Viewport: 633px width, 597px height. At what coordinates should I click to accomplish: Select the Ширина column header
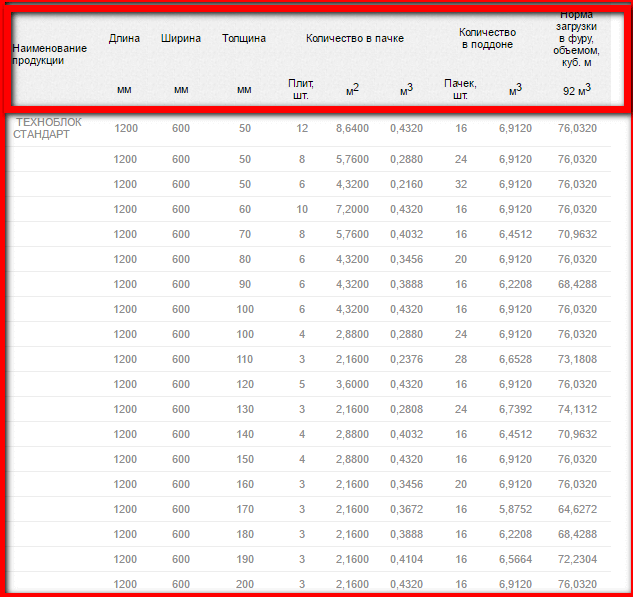click(x=181, y=39)
